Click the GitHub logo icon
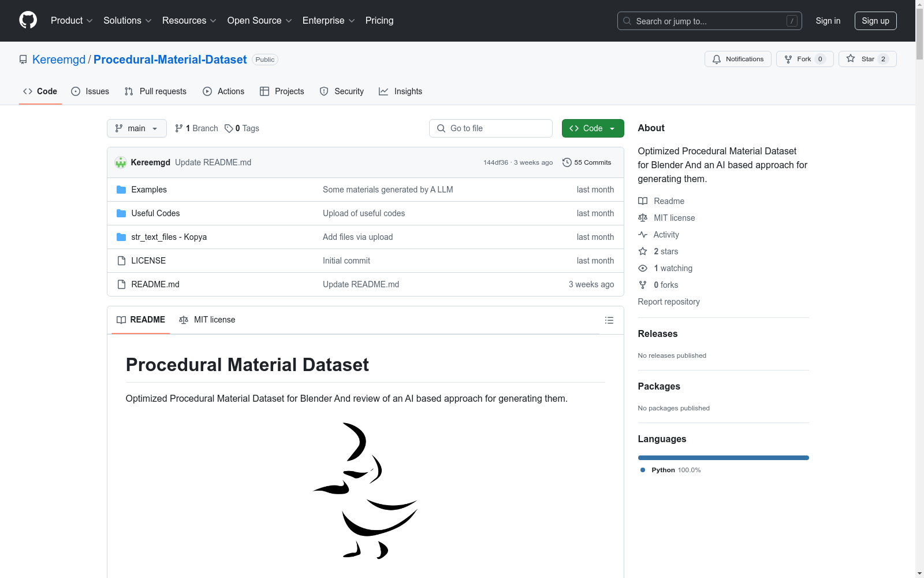Image resolution: width=924 pixels, height=578 pixels. [28, 20]
